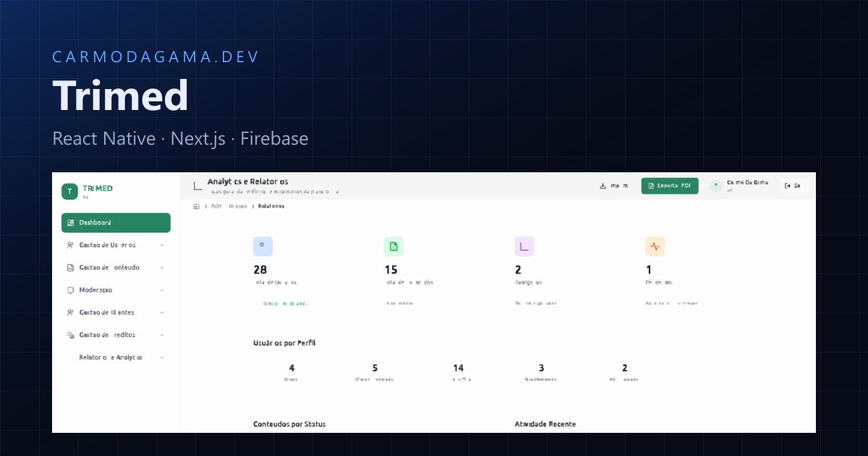Click the Sair logout button
The height and width of the screenshot is (456, 868).
click(792, 186)
